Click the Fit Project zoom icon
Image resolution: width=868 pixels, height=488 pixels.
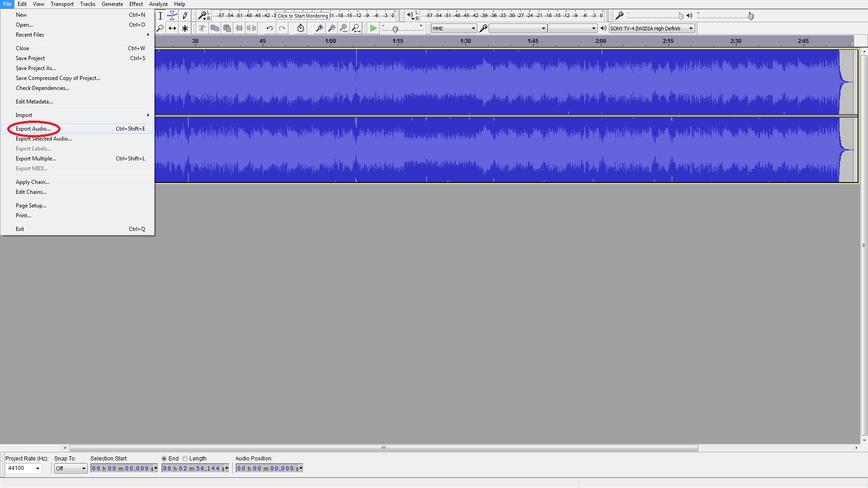coord(356,28)
